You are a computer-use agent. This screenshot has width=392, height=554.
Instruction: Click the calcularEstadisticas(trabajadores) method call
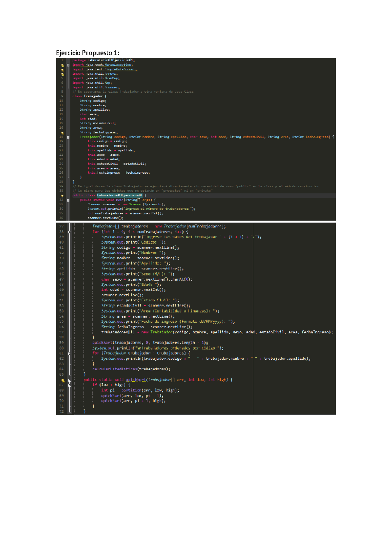pyautogui.click(x=131, y=369)
